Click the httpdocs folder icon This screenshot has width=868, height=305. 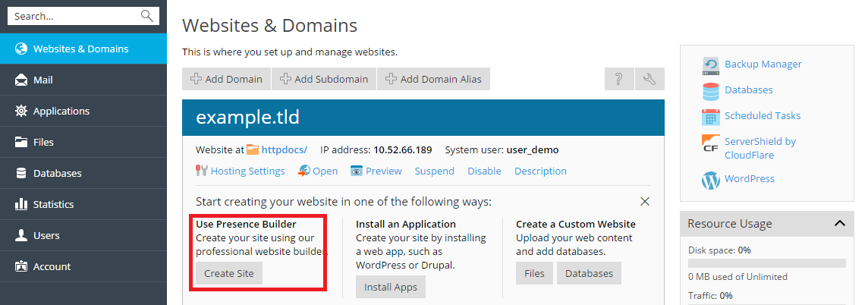pos(252,150)
